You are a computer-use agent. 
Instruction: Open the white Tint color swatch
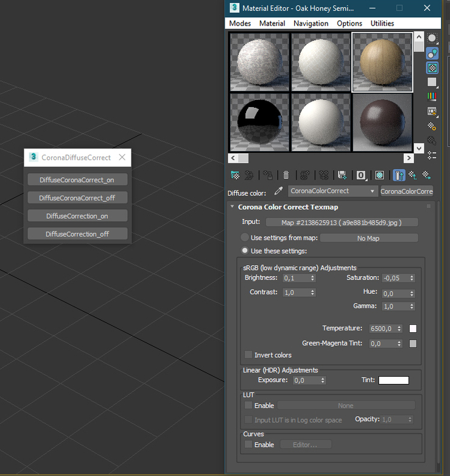click(x=393, y=380)
